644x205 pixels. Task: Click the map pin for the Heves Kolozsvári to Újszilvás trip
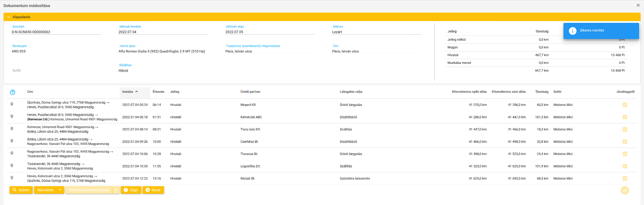(x=12, y=178)
